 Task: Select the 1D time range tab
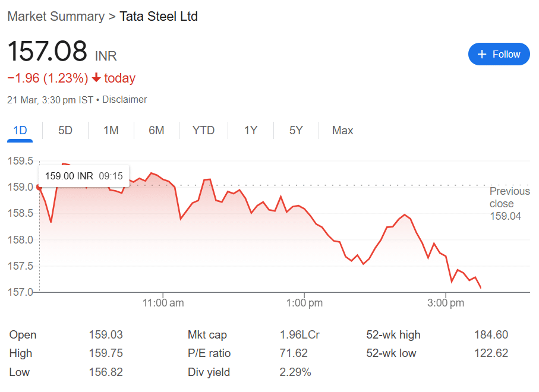point(20,131)
